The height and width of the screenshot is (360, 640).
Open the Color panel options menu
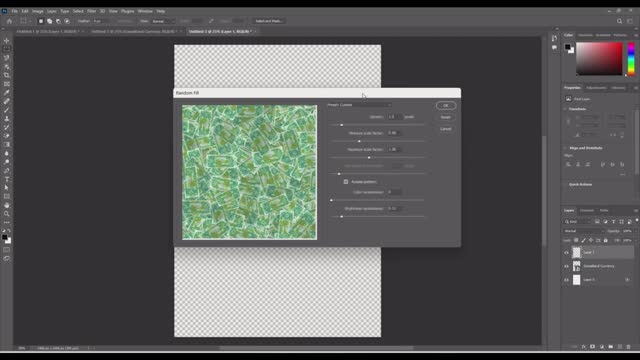[x=636, y=35]
